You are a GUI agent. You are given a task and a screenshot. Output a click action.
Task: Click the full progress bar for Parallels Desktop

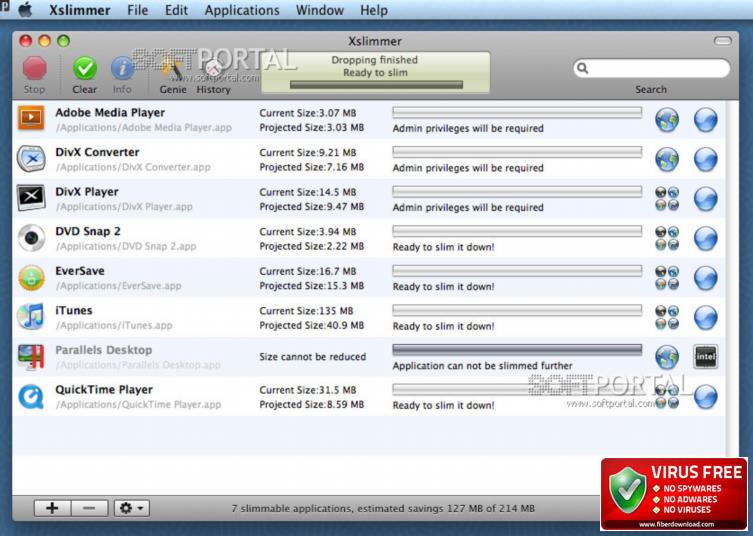click(x=517, y=350)
